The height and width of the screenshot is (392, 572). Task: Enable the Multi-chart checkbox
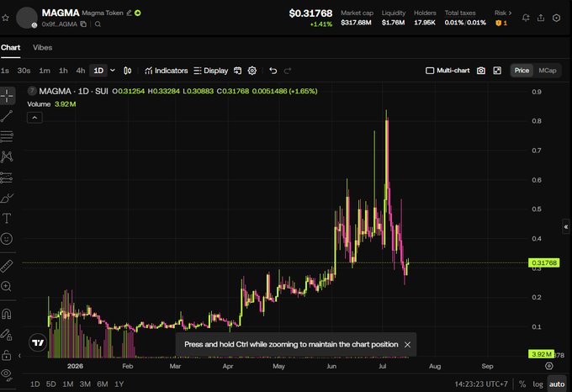430,71
